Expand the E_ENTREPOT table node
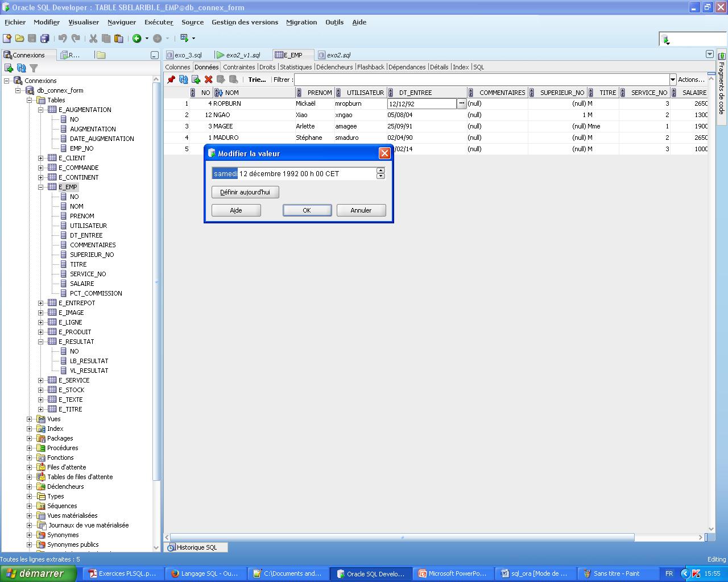The image size is (728, 582). coord(40,303)
